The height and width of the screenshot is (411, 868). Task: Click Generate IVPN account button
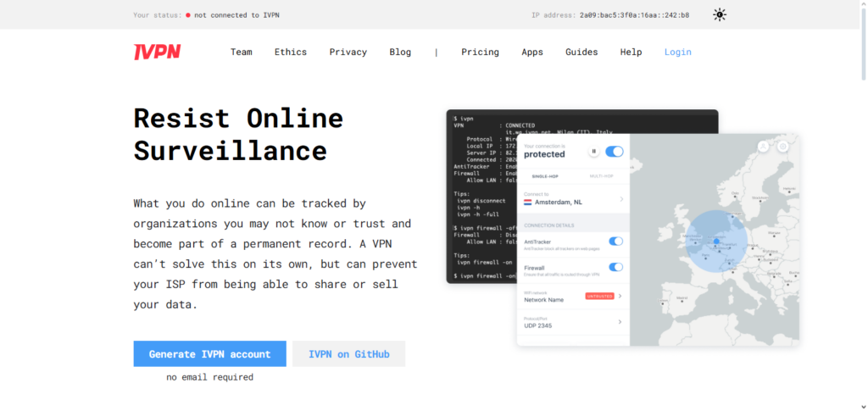click(x=209, y=354)
